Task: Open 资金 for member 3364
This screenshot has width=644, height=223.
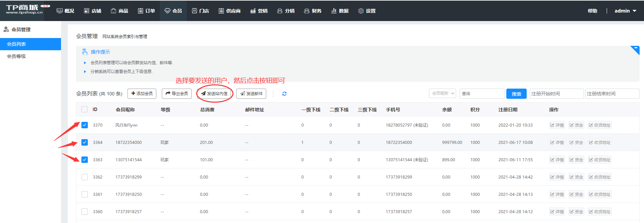Action: pos(576,143)
